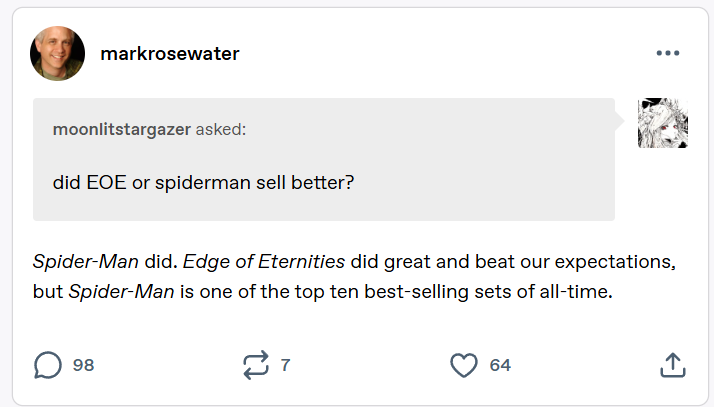Visit the markrosewater blog name link

[169, 54]
